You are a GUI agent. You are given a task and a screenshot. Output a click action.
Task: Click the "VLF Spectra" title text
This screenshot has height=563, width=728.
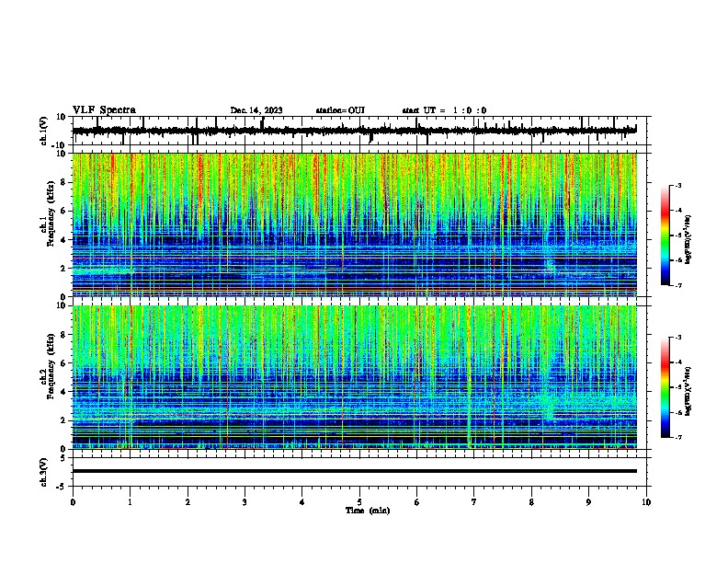tap(104, 110)
